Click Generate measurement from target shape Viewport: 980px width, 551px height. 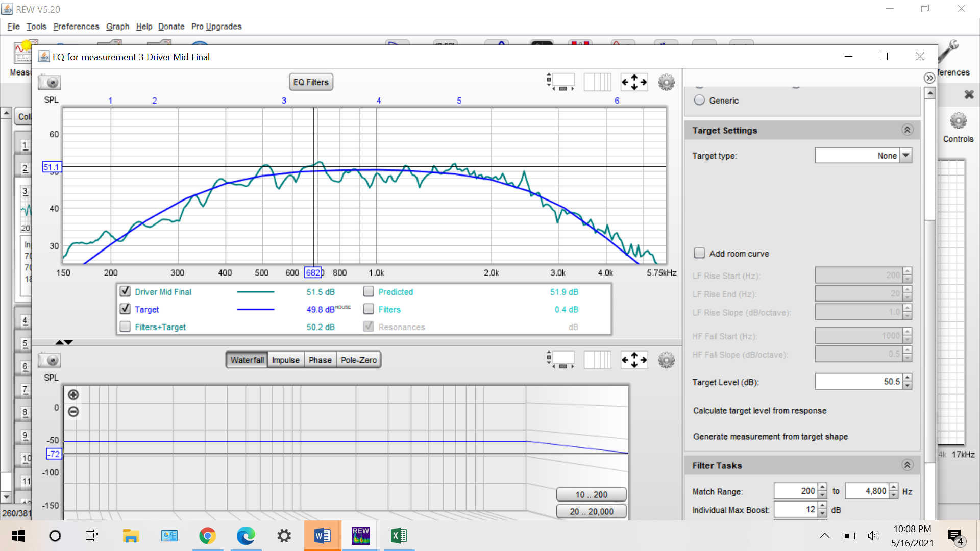[770, 437]
